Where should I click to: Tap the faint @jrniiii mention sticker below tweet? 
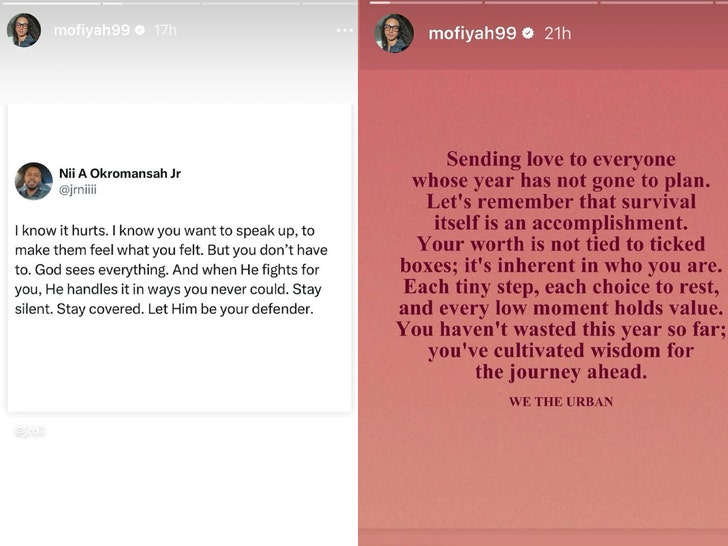tap(30, 432)
